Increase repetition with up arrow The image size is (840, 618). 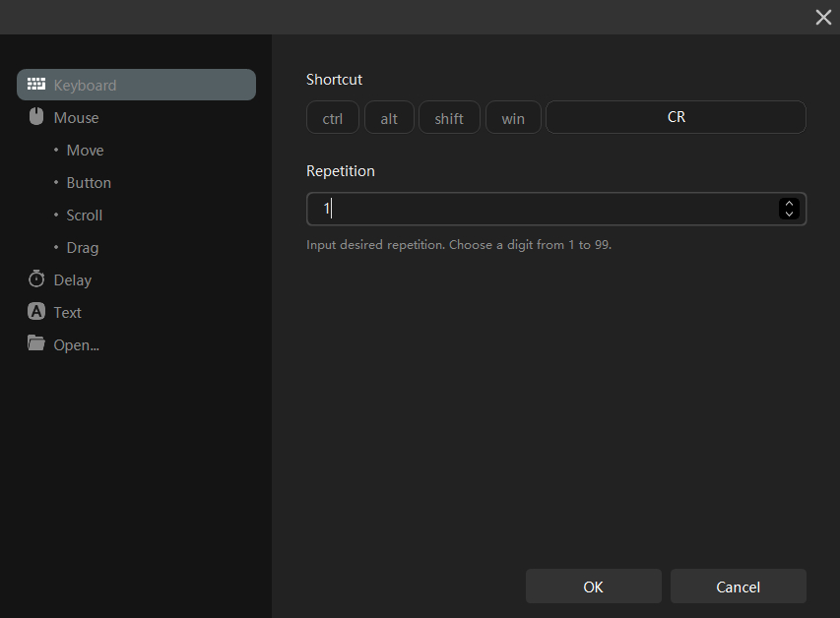[x=789, y=204]
